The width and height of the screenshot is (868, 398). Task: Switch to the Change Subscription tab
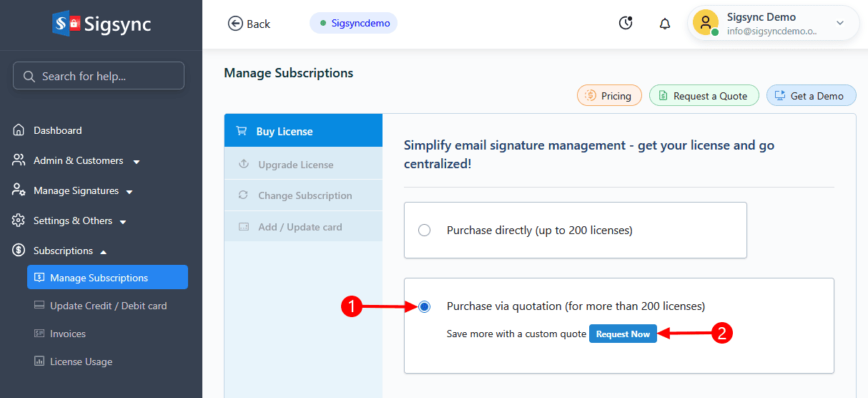(305, 195)
